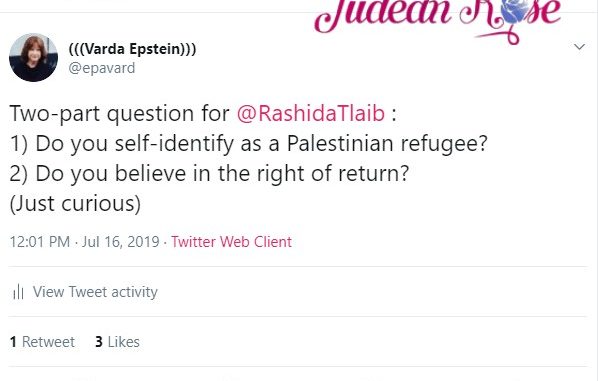Click the Judean Rose logo text
The width and height of the screenshot is (598, 381).
[x=437, y=13]
